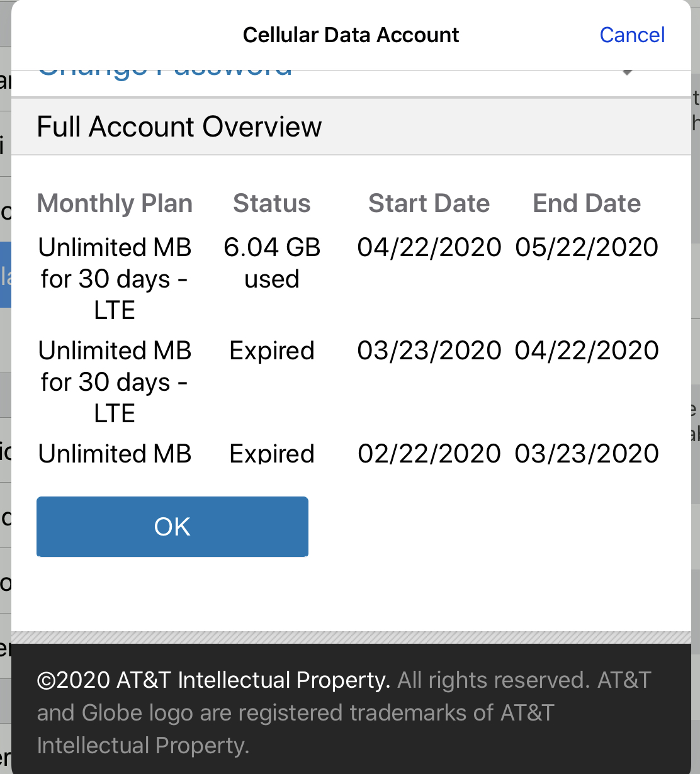This screenshot has height=774, width=700.
Task: Tap the AT&T Intellectual Property copyright text
Action: tap(213, 680)
